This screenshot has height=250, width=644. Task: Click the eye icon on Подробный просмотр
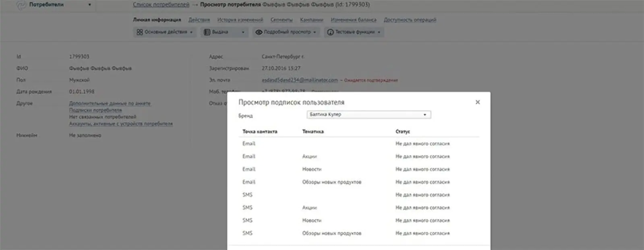pyautogui.click(x=259, y=32)
